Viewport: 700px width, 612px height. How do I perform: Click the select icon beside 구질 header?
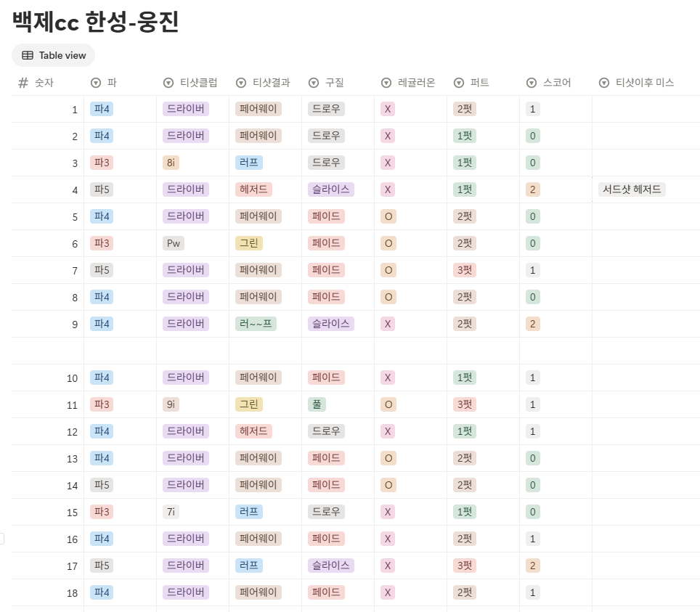[314, 83]
